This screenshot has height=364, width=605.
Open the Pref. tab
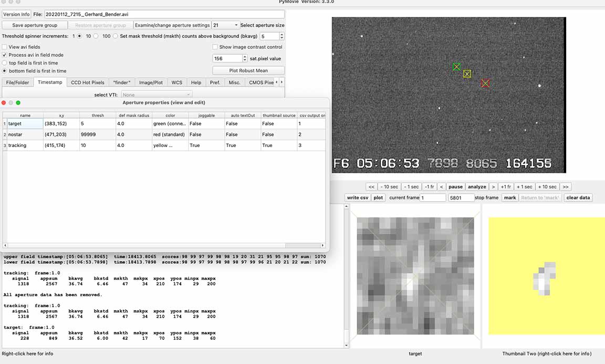tap(215, 82)
